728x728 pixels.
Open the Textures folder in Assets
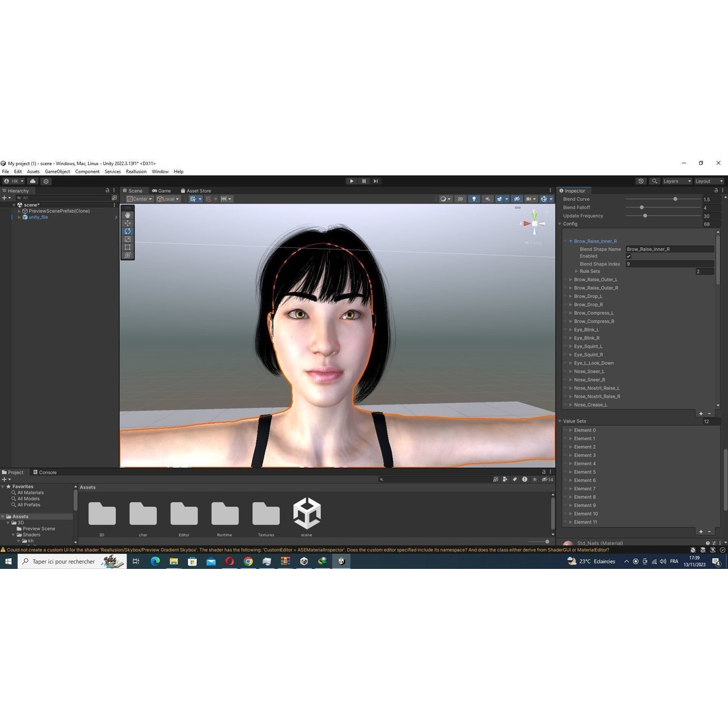pos(266,518)
